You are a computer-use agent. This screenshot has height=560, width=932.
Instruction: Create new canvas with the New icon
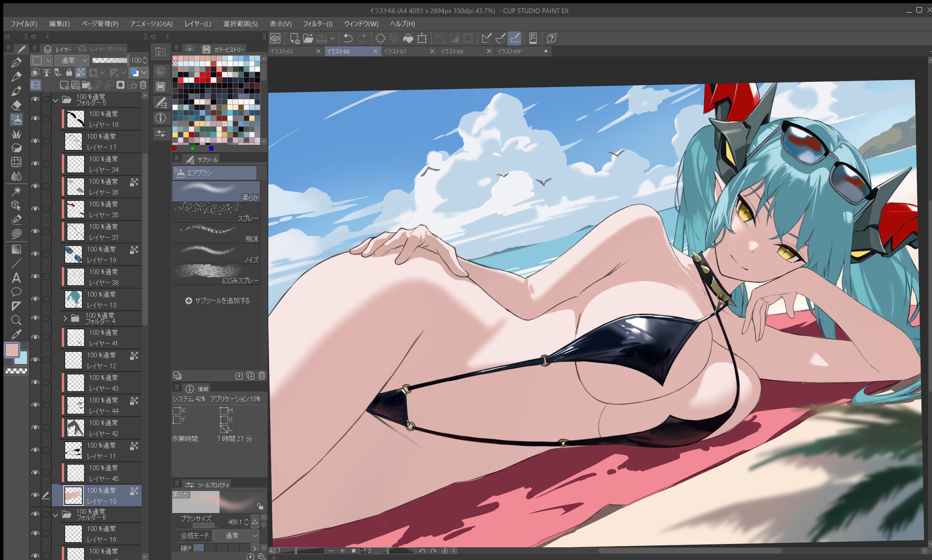pos(295,38)
